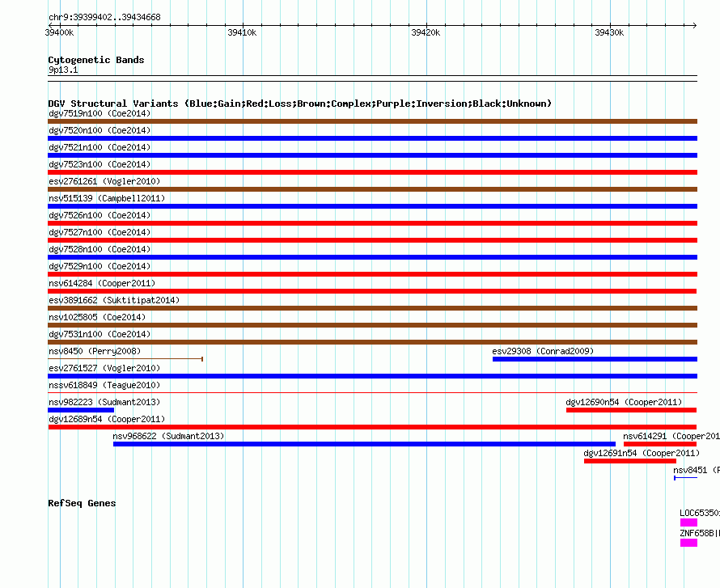
Task: Click dgv12690n54 (Cooper2011) label
Action: coord(624,402)
